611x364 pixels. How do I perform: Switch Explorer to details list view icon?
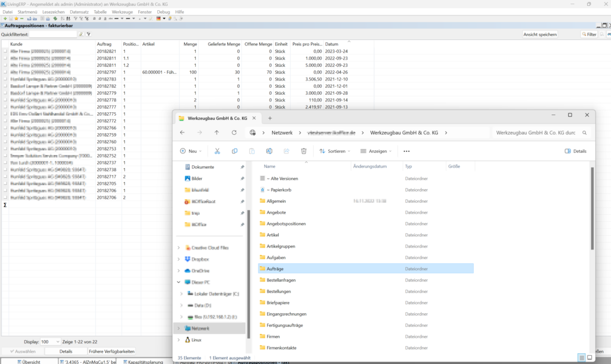[x=581, y=358]
